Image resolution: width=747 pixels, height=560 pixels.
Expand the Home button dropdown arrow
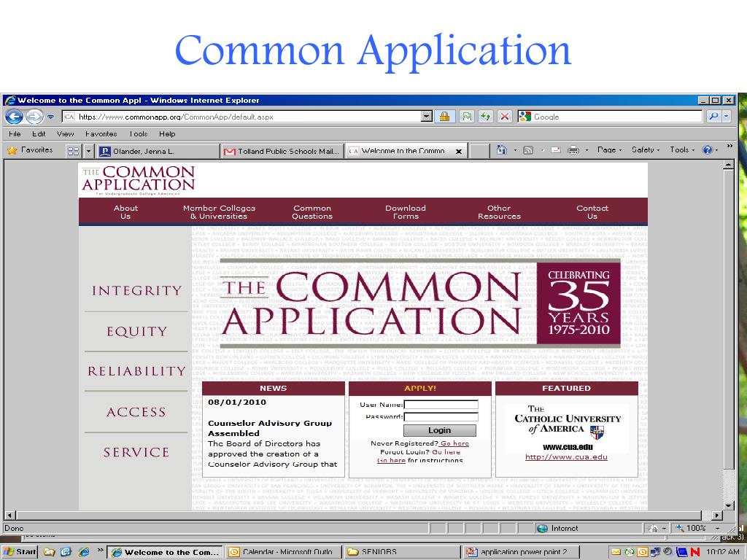tap(515, 150)
